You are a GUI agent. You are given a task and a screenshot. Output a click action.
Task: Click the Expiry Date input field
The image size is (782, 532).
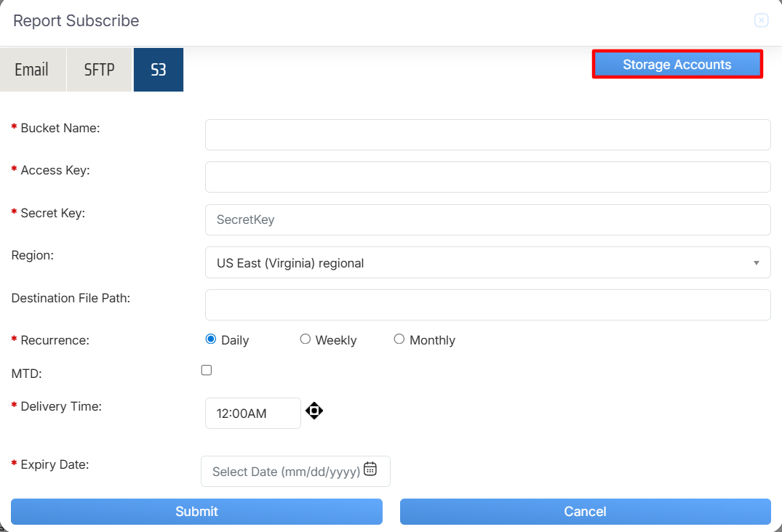click(x=285, y=472)
